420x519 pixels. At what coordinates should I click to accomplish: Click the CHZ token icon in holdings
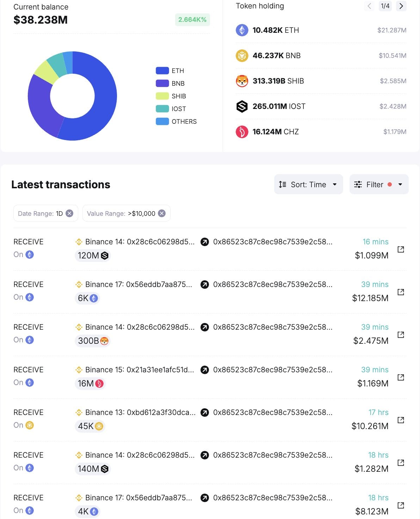pos(242,132)
